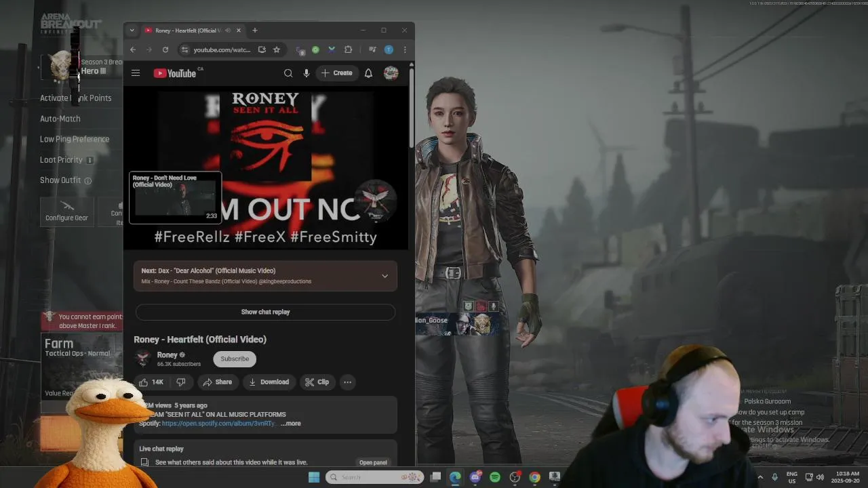This screenshot has height=488, width=868.
Task: Open the YouTube guide hamburger menu
Action: point(136,73)
